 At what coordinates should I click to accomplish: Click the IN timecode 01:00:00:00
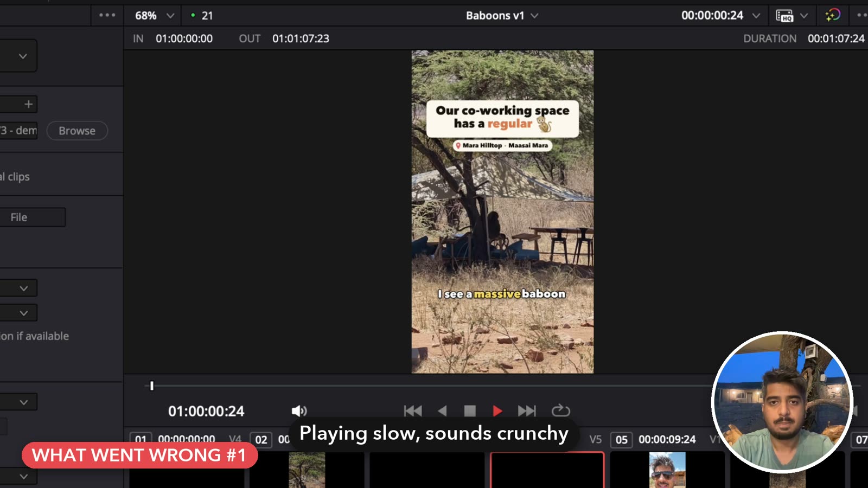(184, 38)
